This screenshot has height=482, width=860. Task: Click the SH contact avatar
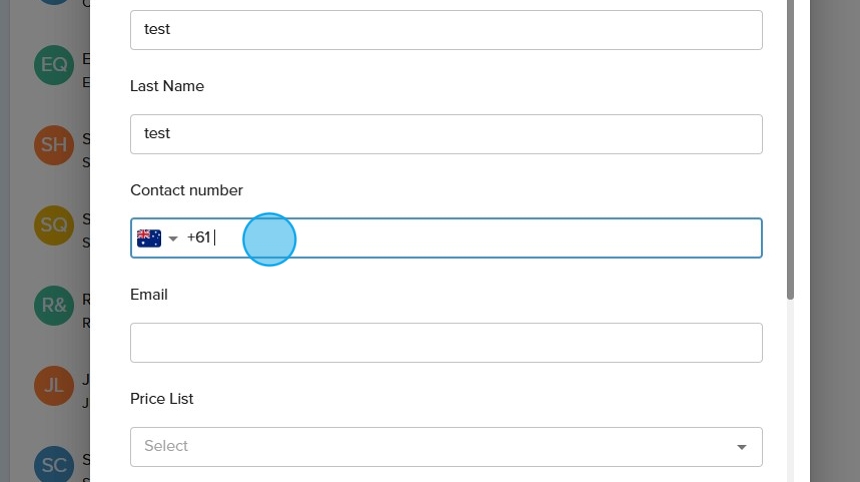click(x=54, y=145)
